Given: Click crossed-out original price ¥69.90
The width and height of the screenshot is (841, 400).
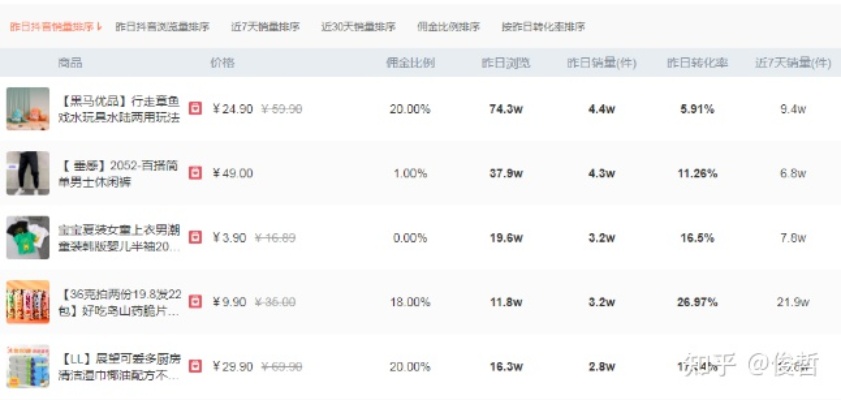Looking at the screenshot, I should tap(282, 367).
